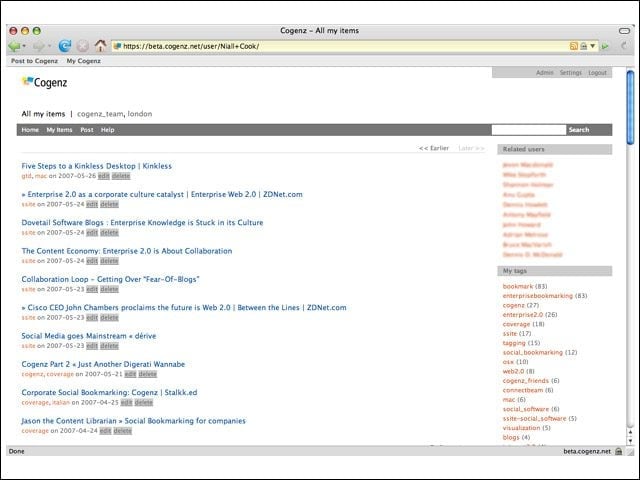Image resolution: width=640 pixels, height=480 pixels.
Task: Click the toolbar toggle pill at window top-right
Action: pos(624,31)
